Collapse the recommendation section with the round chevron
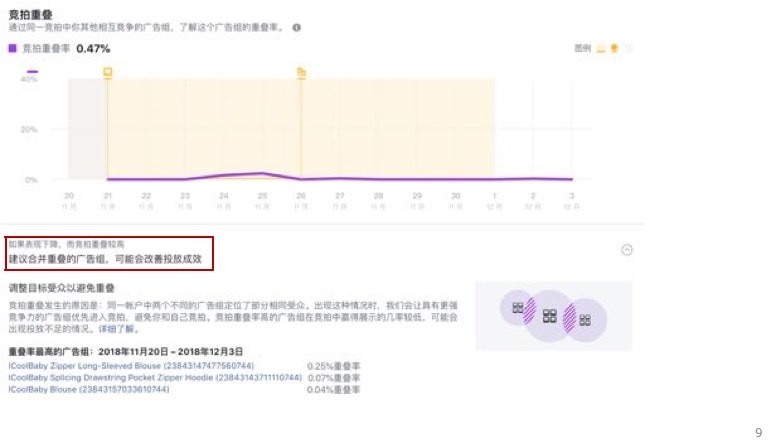The image size is (770, 446). (x=627, y=250)
